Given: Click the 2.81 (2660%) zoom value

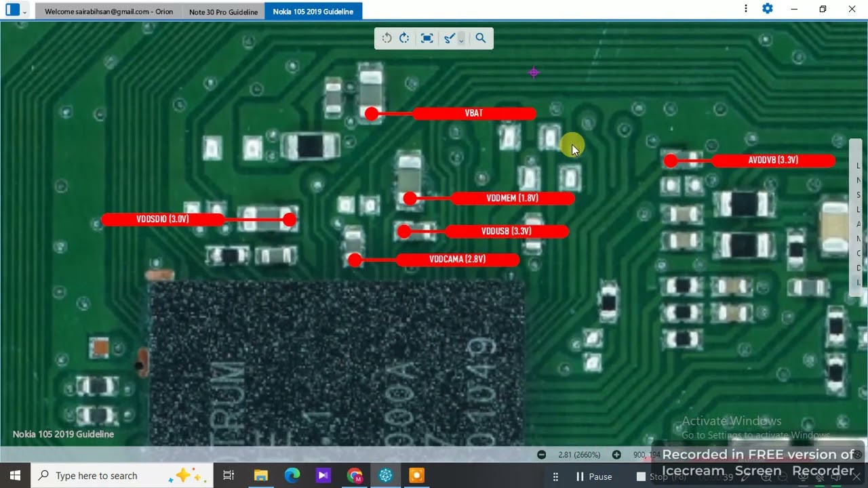Looking at the screenshot, I should click(578, 455).
